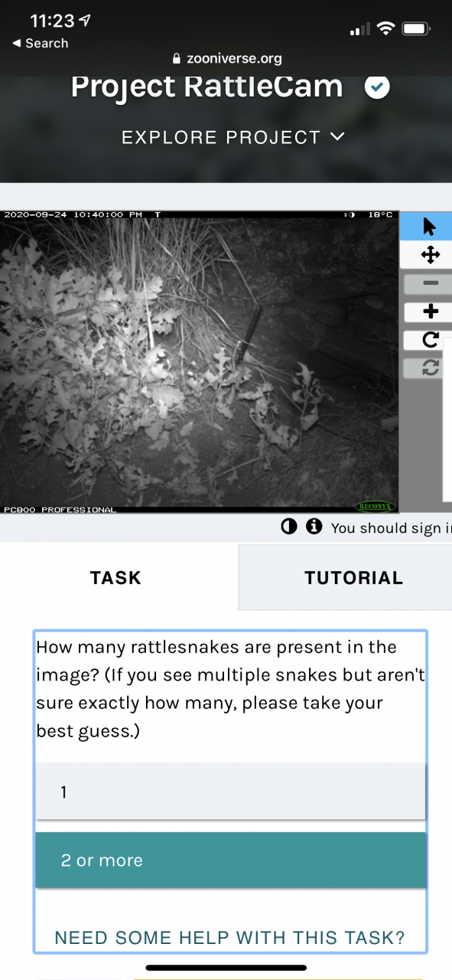Viewport: 452px width, 980px height.
Task: Zoom out with the minus button
Action: click(430, 283)
